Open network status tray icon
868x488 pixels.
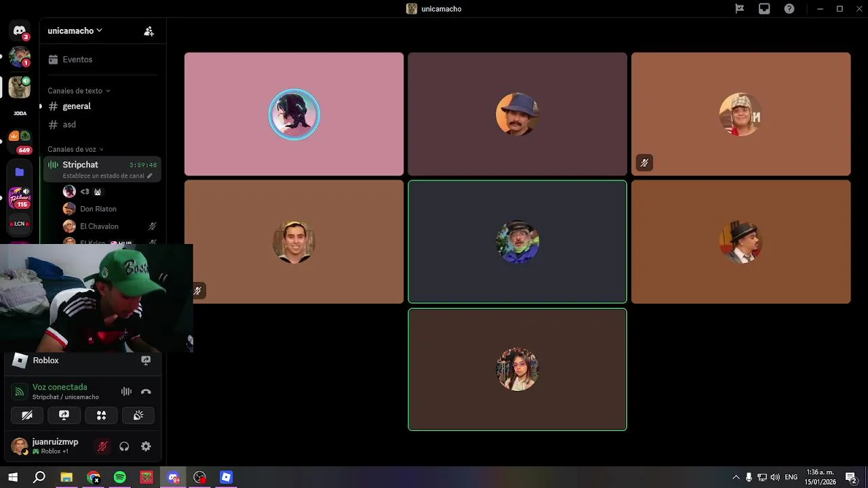pos(762,477)
